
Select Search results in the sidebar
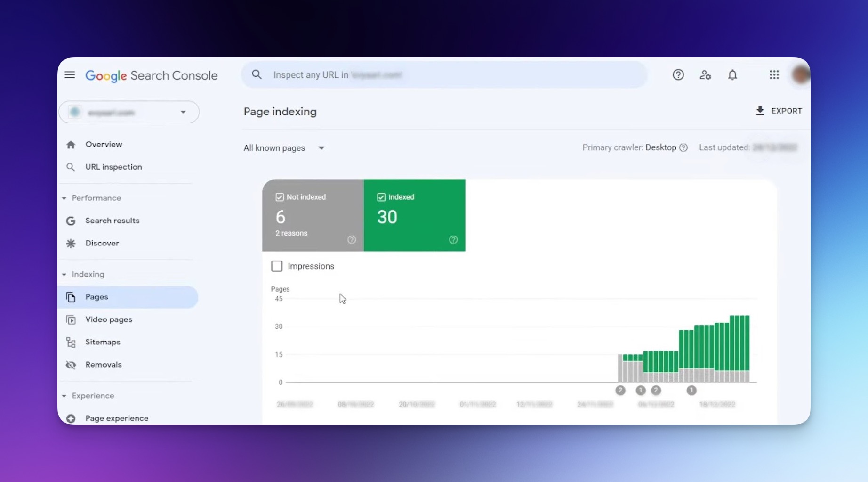112,221
